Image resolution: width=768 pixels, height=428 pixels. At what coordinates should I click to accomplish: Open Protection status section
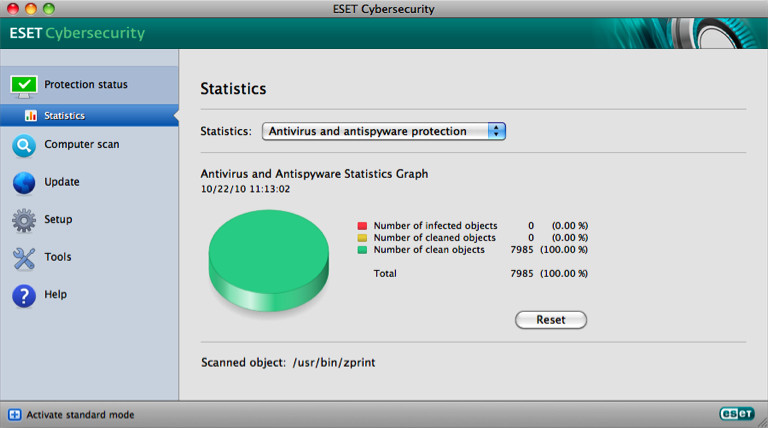pyautogui.click(x=89, y=85)
